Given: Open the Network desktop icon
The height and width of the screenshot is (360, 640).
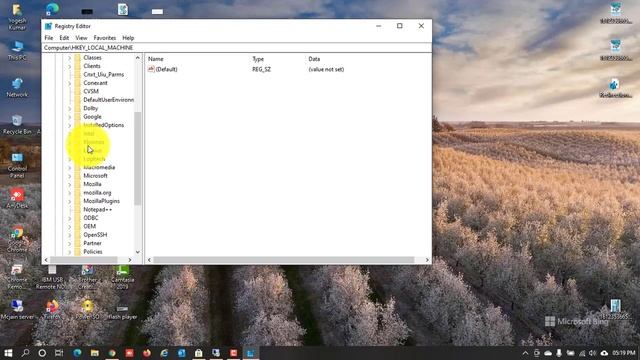Looking at the screenshot, I should 17,87.
